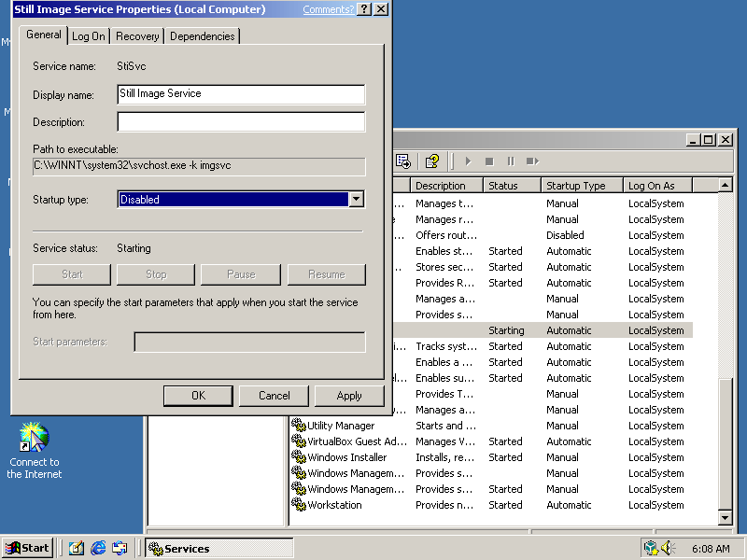
Task: Select the Workstation service gear icon
Action: (299, 505)
